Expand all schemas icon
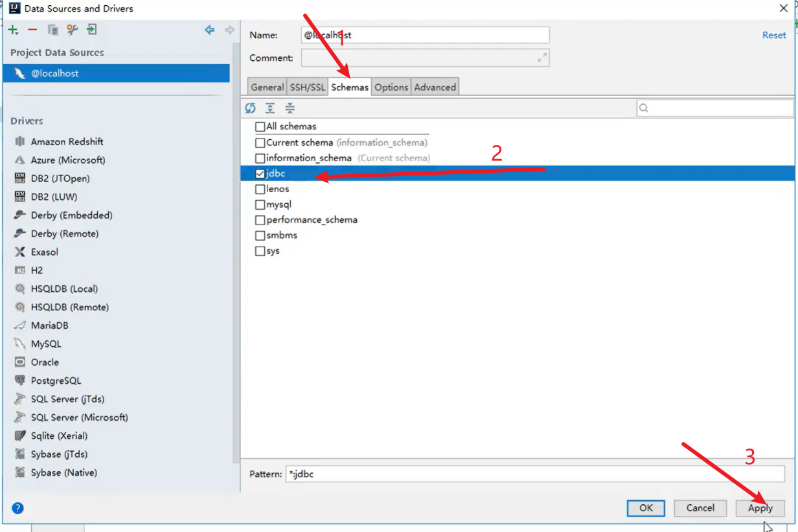Viewport: 798px width, 532px height. click(x=270, y=107)
